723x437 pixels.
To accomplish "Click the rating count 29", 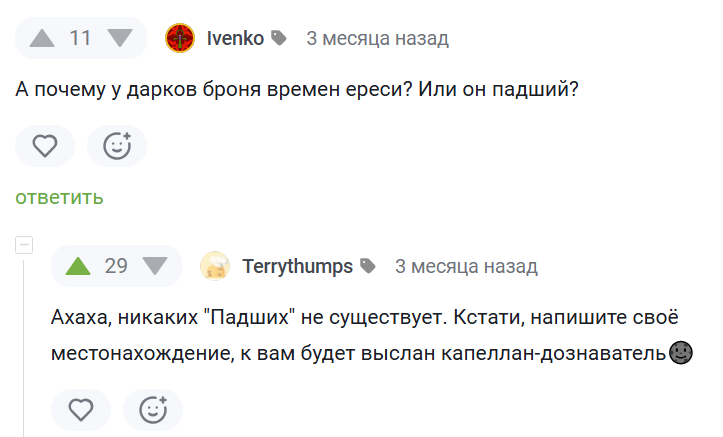I will tap(116, 266).
